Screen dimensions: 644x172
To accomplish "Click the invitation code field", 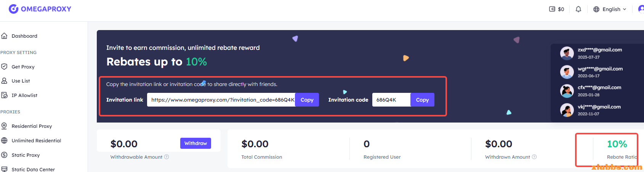I will point(391,100).
